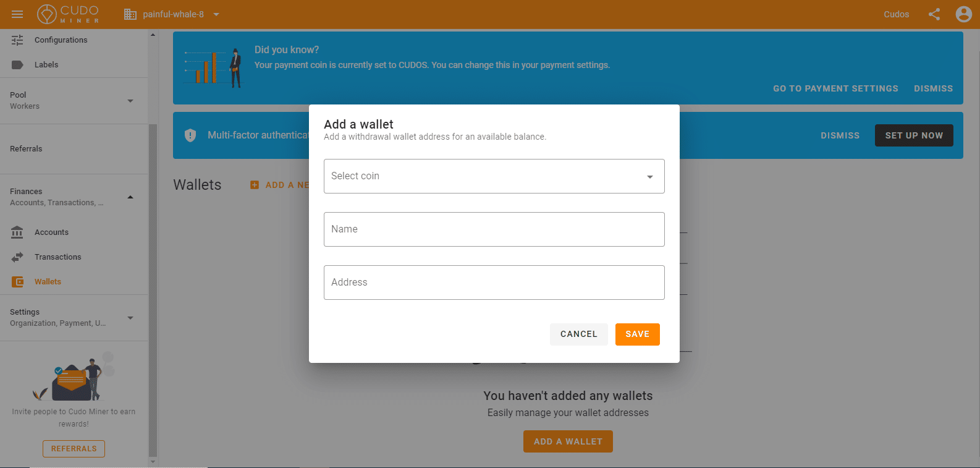This screenshot has width=980, height=468.
Task: Click the Transactions arrows icon
Action: tap(17, 257)
